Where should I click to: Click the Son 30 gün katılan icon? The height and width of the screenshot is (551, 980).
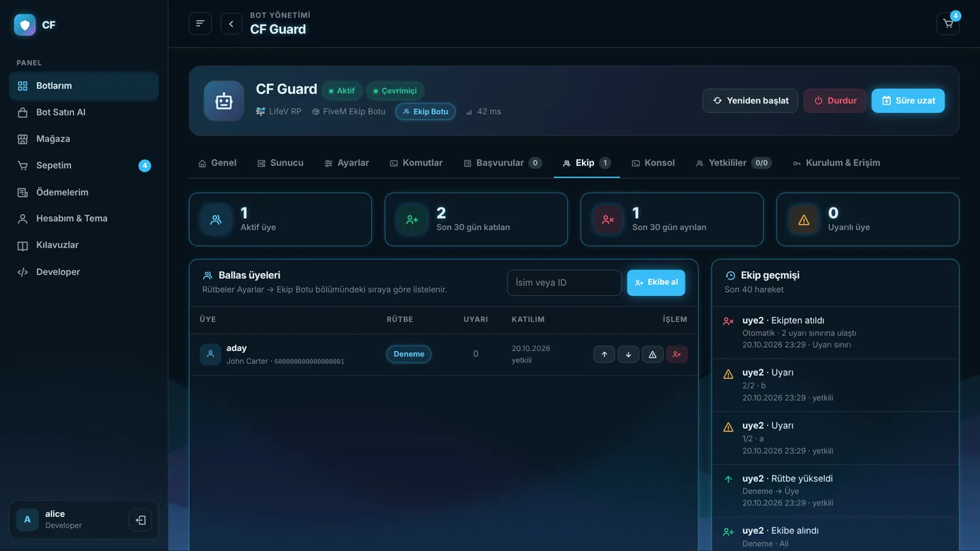click(x=412, y=220)
